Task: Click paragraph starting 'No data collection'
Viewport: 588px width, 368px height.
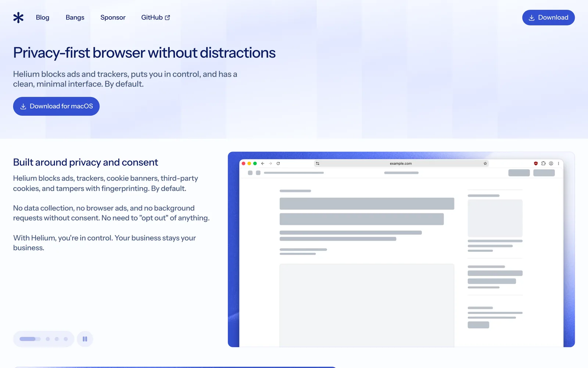Action: 111,213
